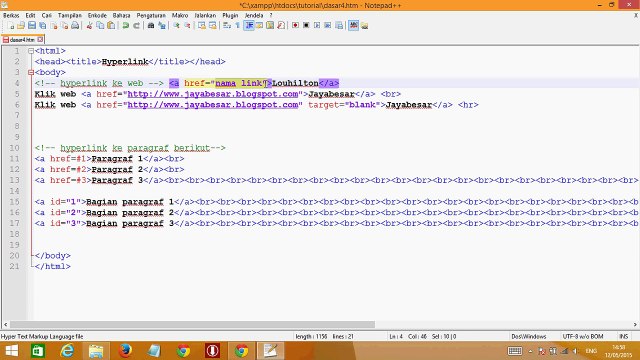This screenshot has width=640, height=360.
Task: Click the jayabesar.blogspot.com link on line 5
Action: (213, 94)
